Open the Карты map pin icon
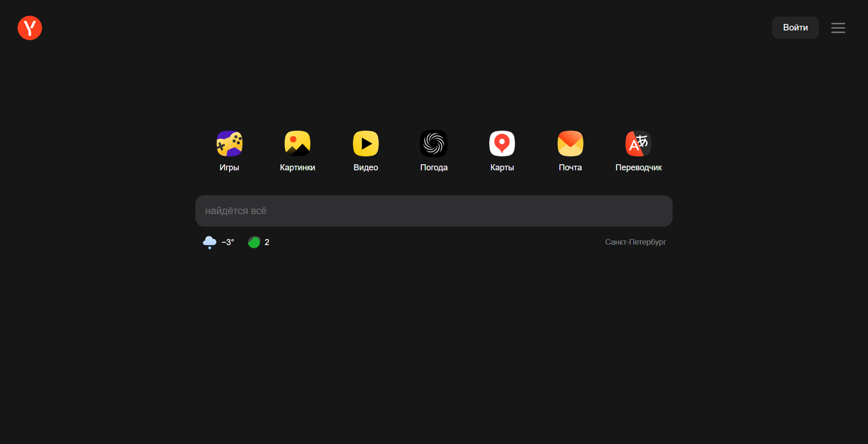Viewport: 868px width, 444px height. [x=502, y=144]
